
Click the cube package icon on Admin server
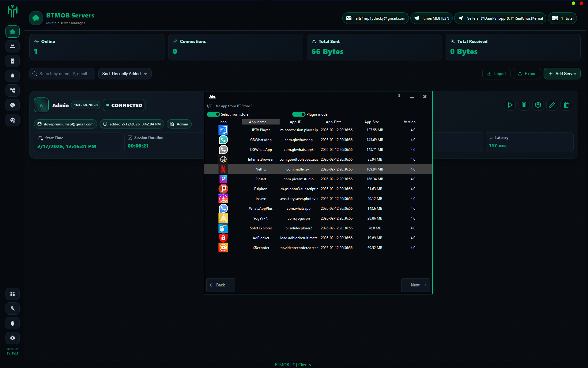(538, 105)
